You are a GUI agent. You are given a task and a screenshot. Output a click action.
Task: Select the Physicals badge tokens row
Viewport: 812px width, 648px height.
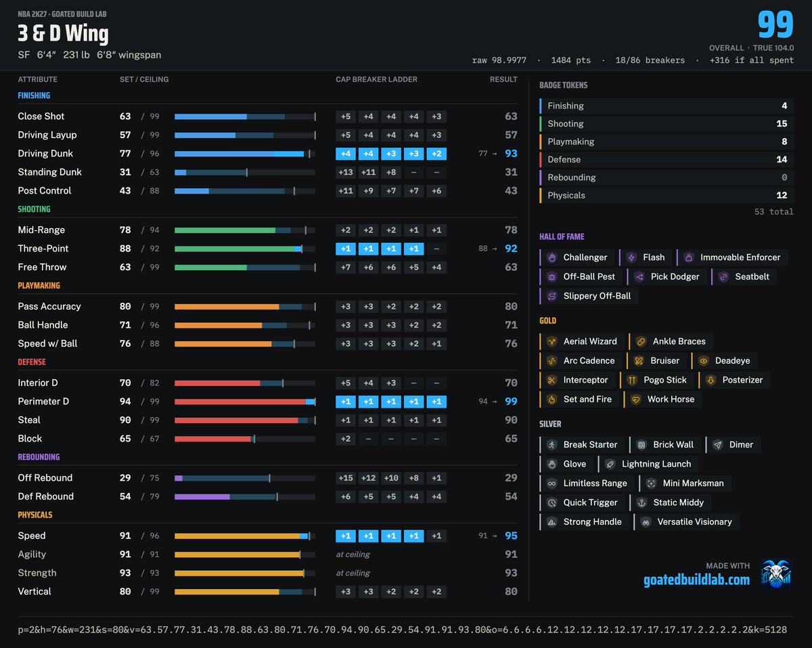coord(667,196)
